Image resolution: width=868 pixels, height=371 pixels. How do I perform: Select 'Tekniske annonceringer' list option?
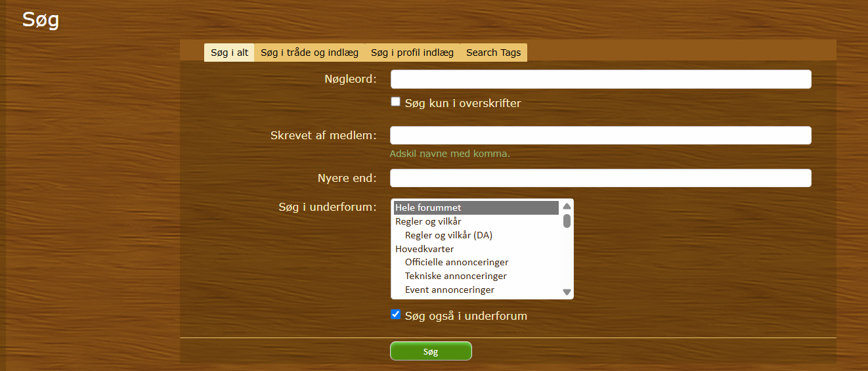click(x=476, y=276)
